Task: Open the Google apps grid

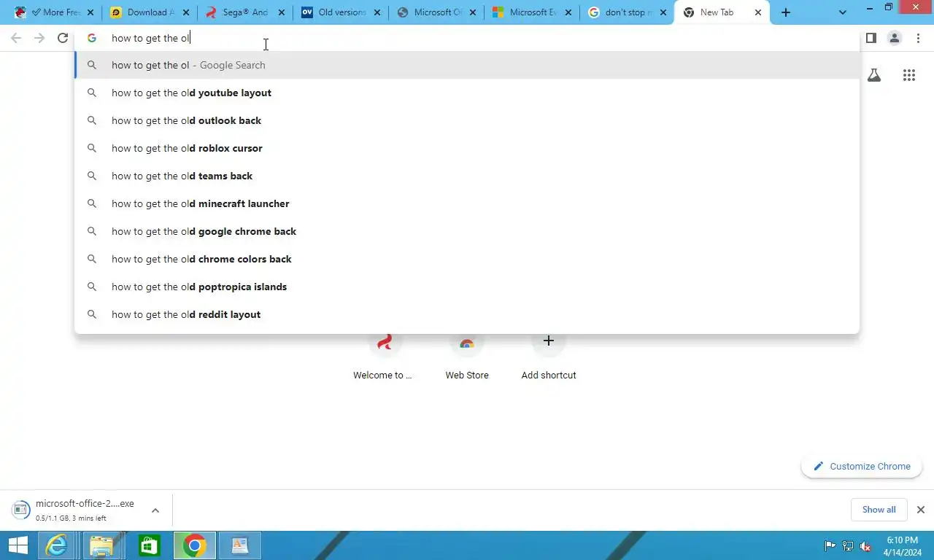Action: click(909, 75)
